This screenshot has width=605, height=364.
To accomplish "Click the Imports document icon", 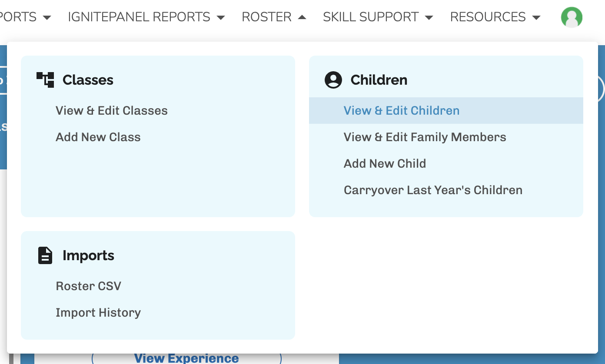I will (45, 255).
